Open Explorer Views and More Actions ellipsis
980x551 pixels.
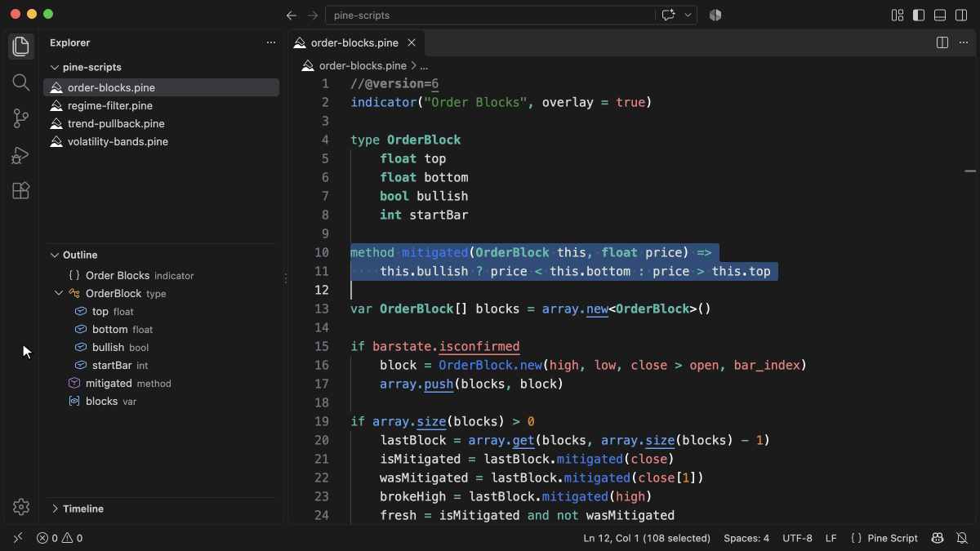coord(271,42)
